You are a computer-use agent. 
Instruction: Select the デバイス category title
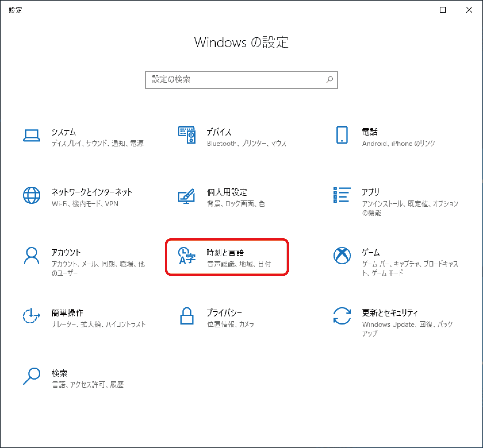(x=219, y=132)
